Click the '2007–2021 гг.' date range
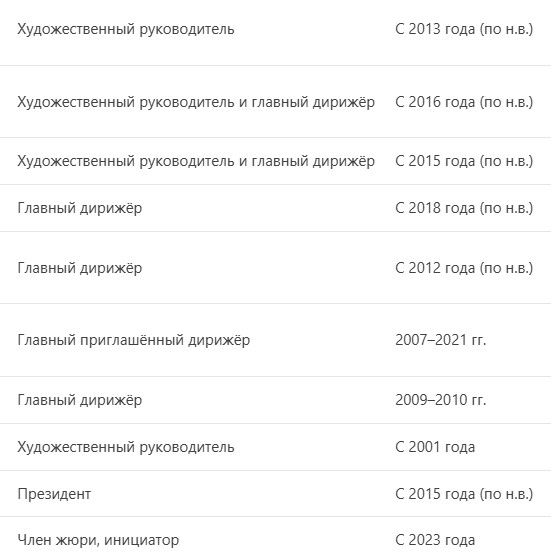This screenshot has width=551, height=560. coord(441,340)
